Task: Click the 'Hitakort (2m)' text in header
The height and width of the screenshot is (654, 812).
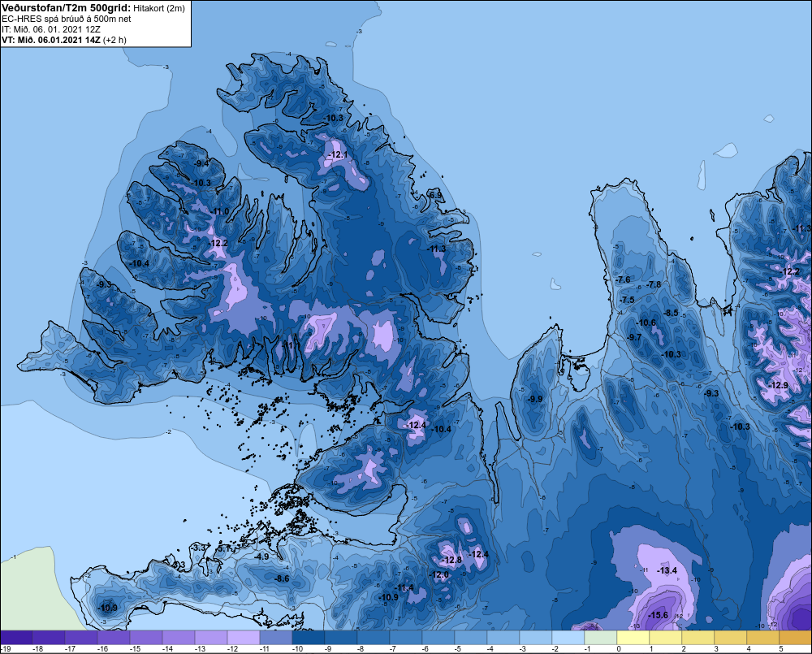Action: 159,8
